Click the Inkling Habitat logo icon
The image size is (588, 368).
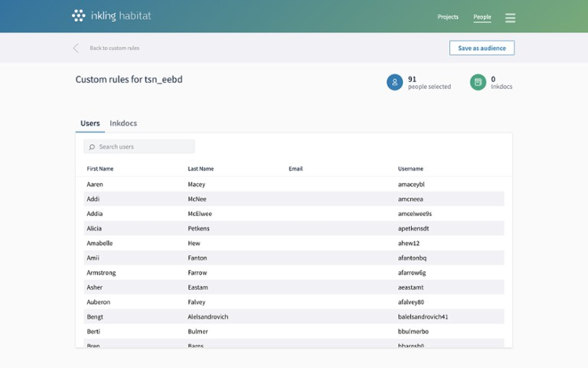79,16
